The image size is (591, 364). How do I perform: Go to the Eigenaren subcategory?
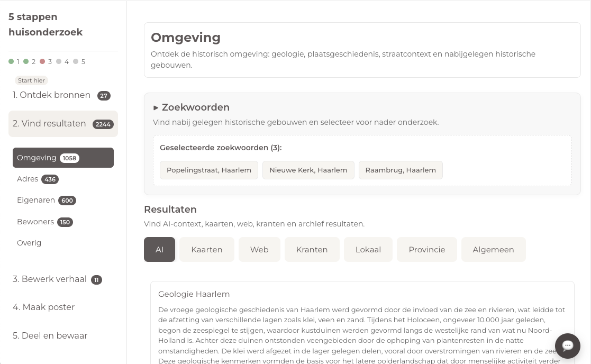[x=35, y=201]
